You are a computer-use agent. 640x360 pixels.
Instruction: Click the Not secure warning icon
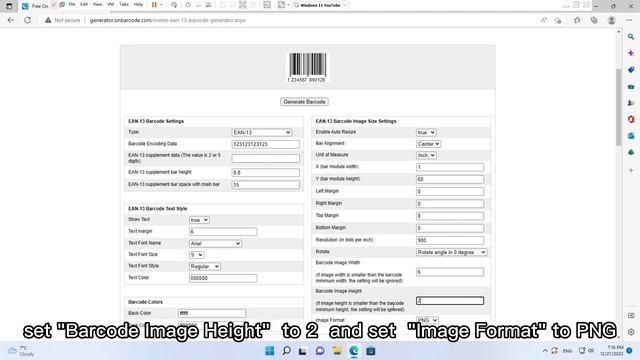coord(48,20)
